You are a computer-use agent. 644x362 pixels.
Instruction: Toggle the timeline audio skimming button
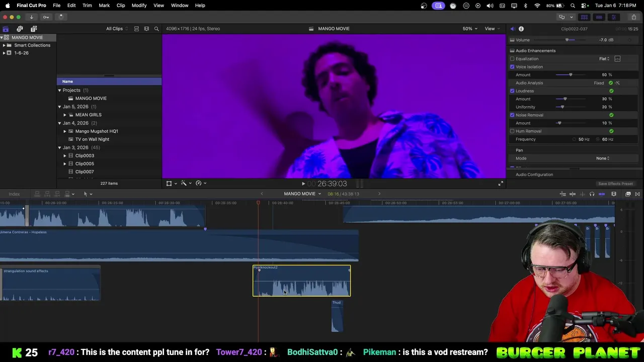point(582,194)
